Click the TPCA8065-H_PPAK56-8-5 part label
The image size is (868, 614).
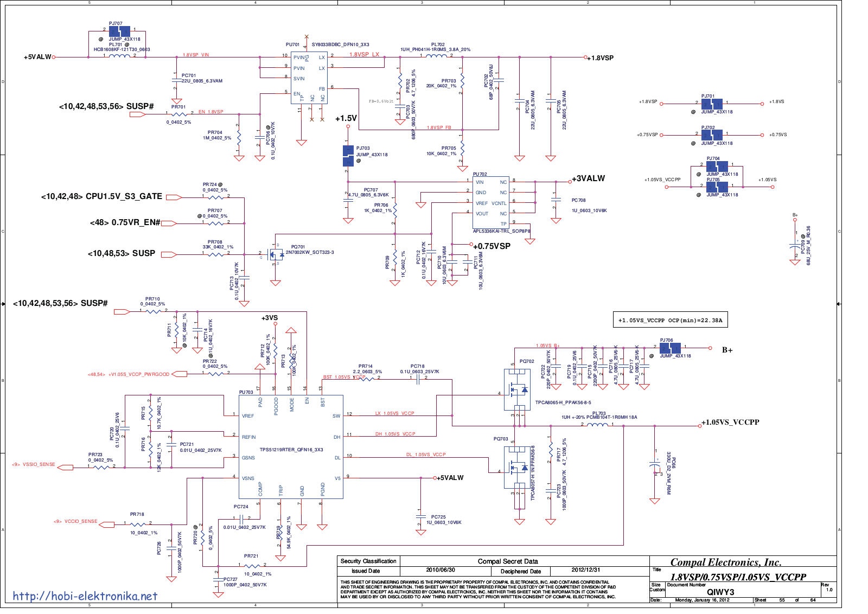563,402
